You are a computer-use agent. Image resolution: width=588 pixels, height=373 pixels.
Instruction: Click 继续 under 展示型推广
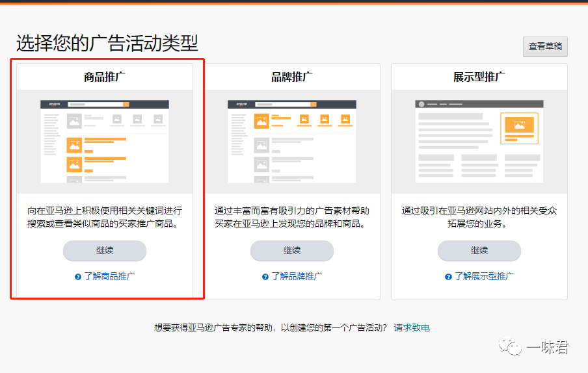[479, 251]
